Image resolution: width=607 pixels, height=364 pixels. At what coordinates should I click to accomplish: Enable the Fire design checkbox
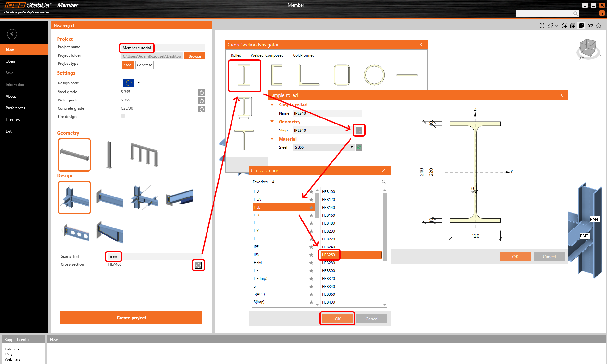coord(123,116)
